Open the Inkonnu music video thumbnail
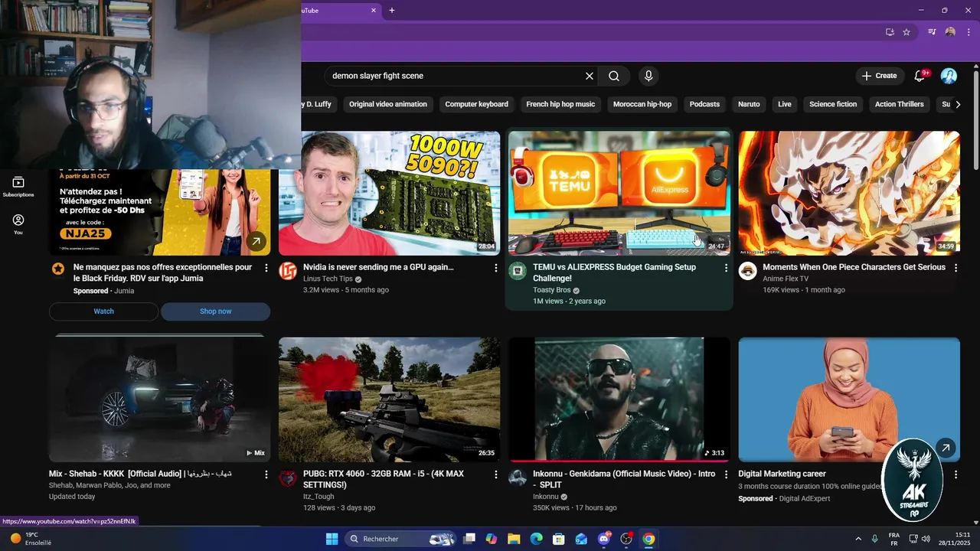 pyautogui.click(x=619, y=399)
